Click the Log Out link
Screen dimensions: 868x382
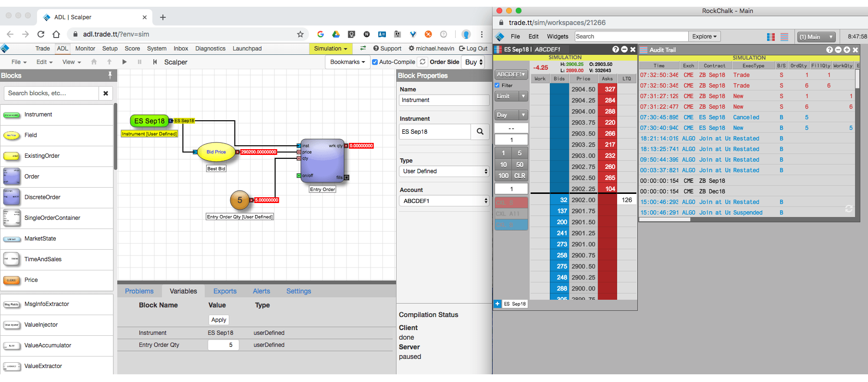click(473, 49)
